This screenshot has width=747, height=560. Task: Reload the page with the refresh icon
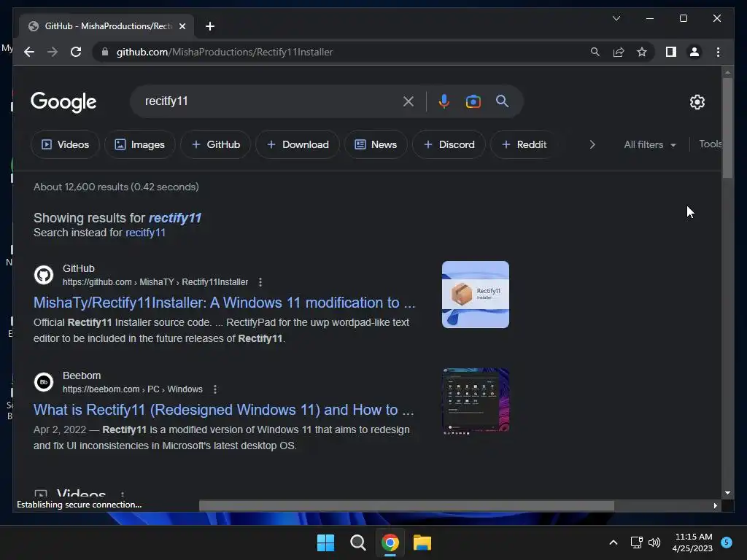pos(76,52)
